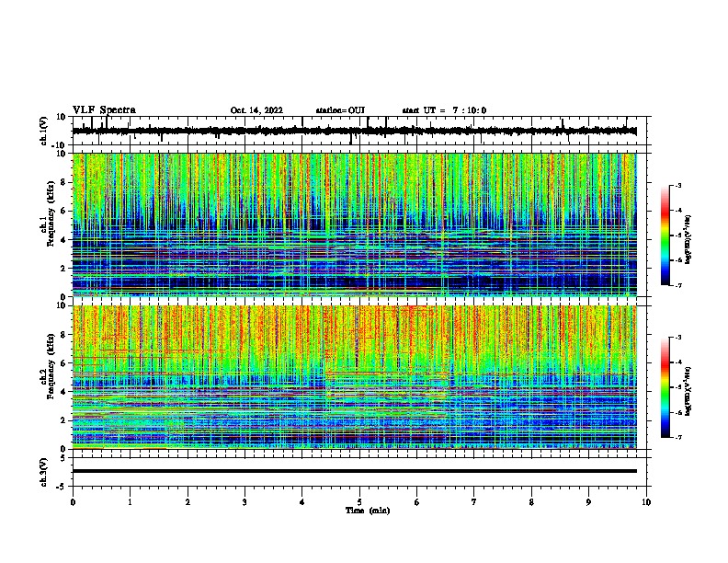Click the "Time (min)" axis title
The width and height of the screenshot is (728, 563).
[x=368, y=511]
